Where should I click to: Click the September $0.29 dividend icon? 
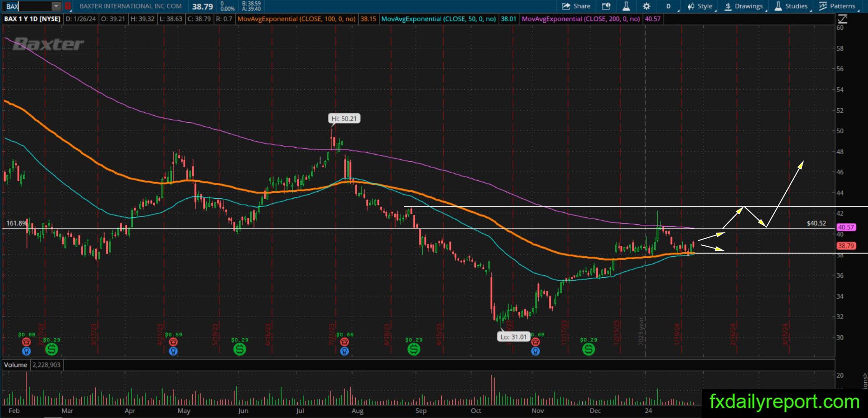414,349
